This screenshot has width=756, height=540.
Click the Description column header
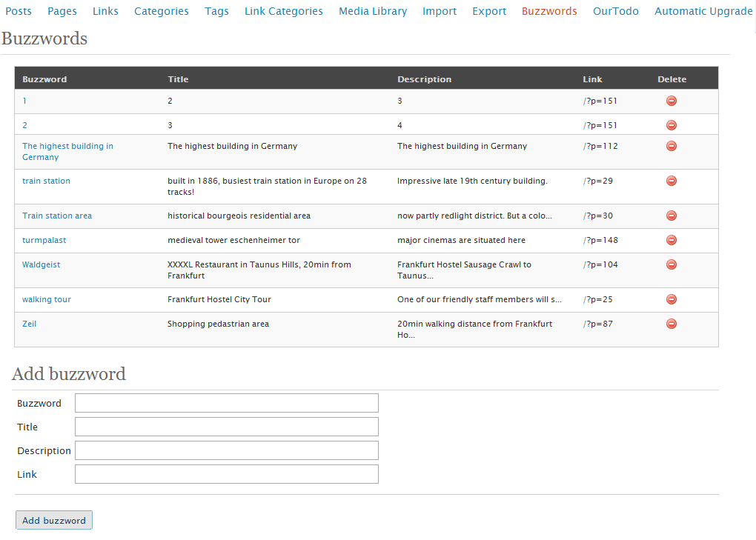pos(424,79)
